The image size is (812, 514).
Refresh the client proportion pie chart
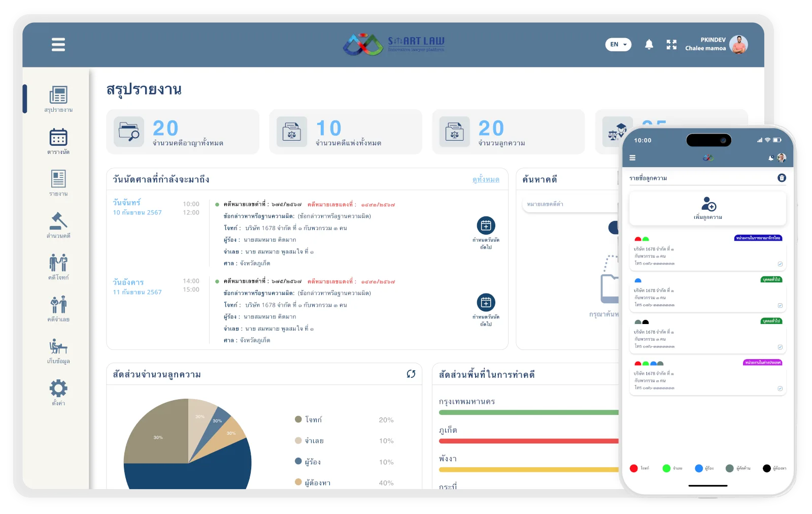pos(411,374)
